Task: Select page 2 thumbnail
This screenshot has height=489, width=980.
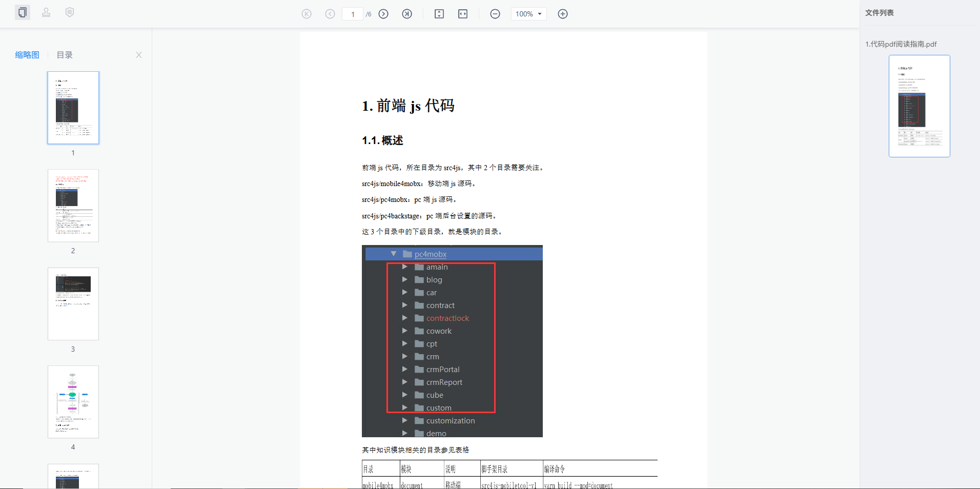Action: (73, 206)
